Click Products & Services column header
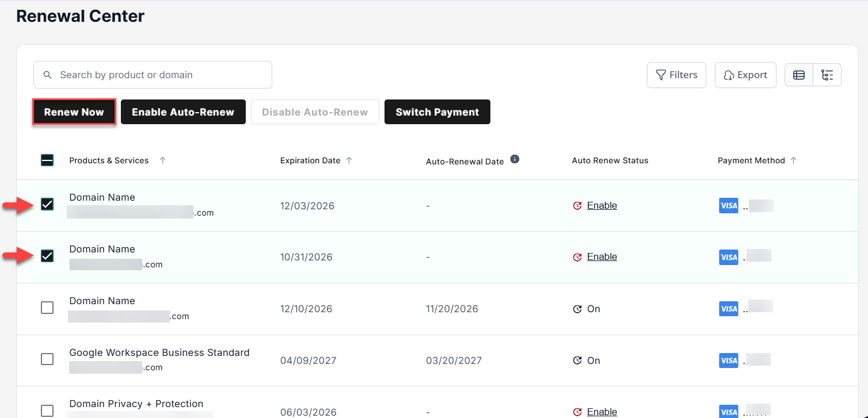The image size is (868, 418). 109,160
